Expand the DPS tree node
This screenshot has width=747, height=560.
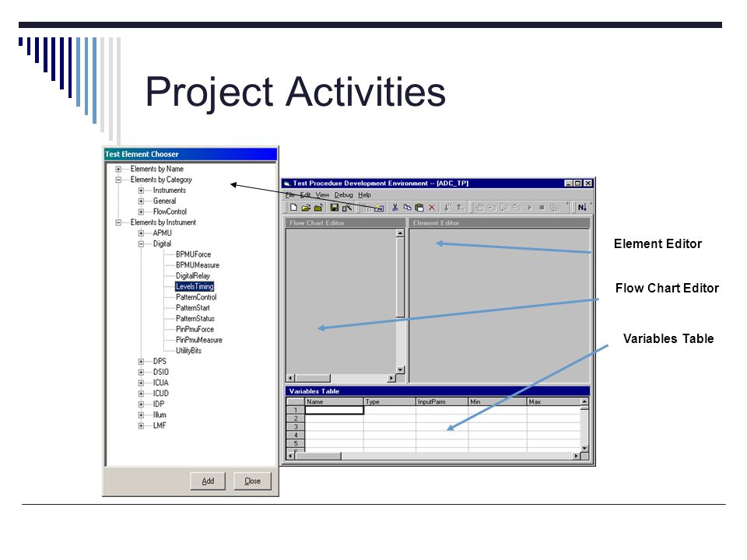[141, 362]
